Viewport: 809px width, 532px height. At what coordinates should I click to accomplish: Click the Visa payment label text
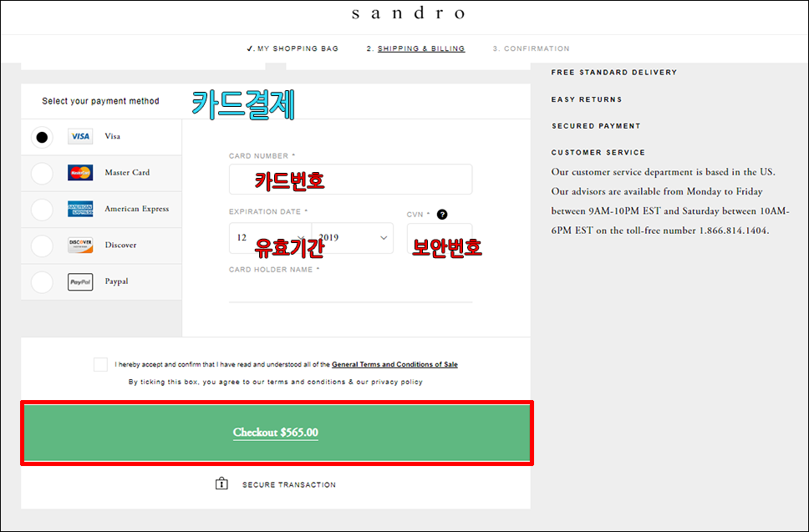pyautogui.click(x=113, y=136)
